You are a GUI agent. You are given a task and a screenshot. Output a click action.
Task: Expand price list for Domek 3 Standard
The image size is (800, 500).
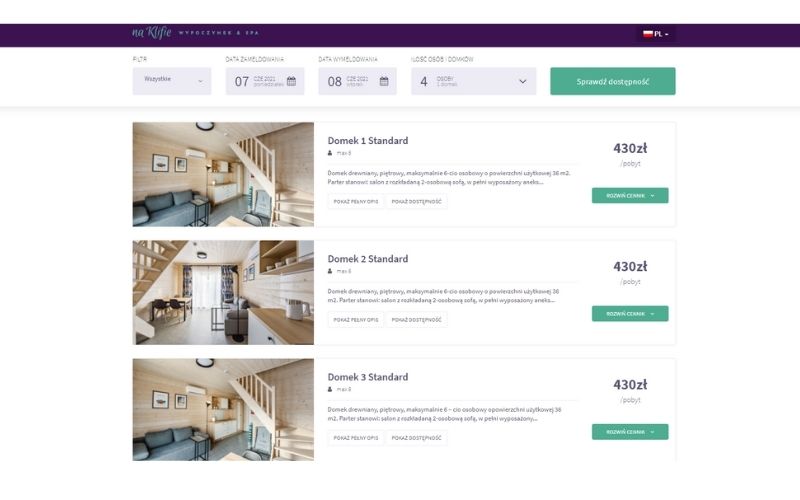[630, 432]
